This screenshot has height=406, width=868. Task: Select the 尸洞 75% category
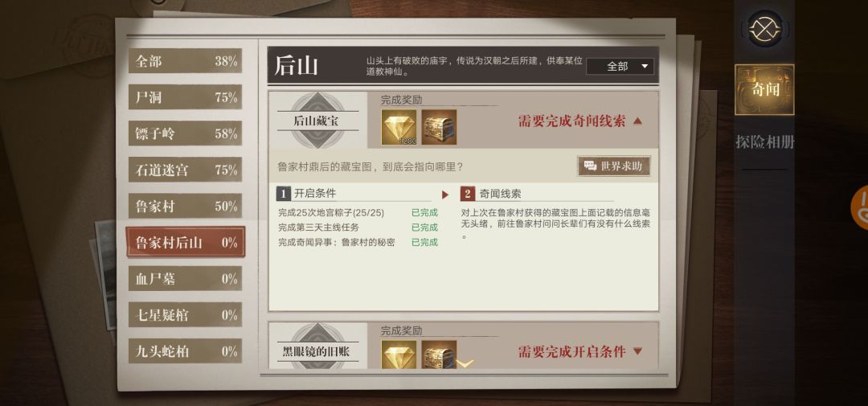[x=185, y=97]
